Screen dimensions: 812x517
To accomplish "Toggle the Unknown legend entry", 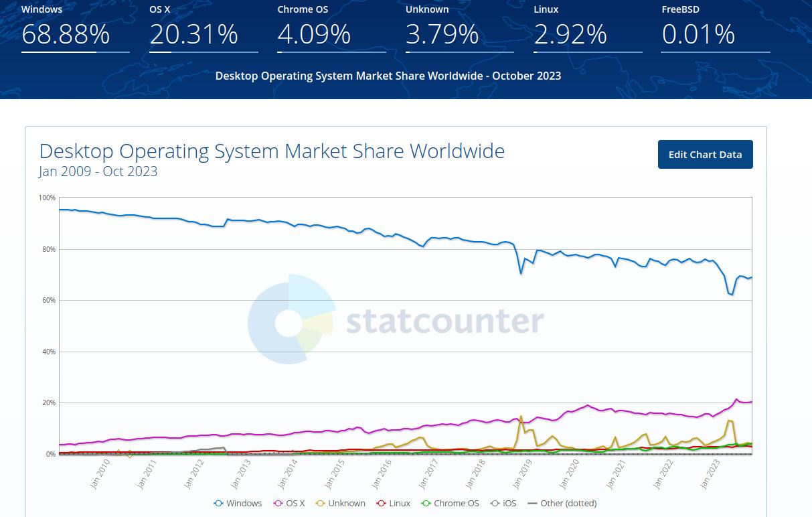I will 341,503.
